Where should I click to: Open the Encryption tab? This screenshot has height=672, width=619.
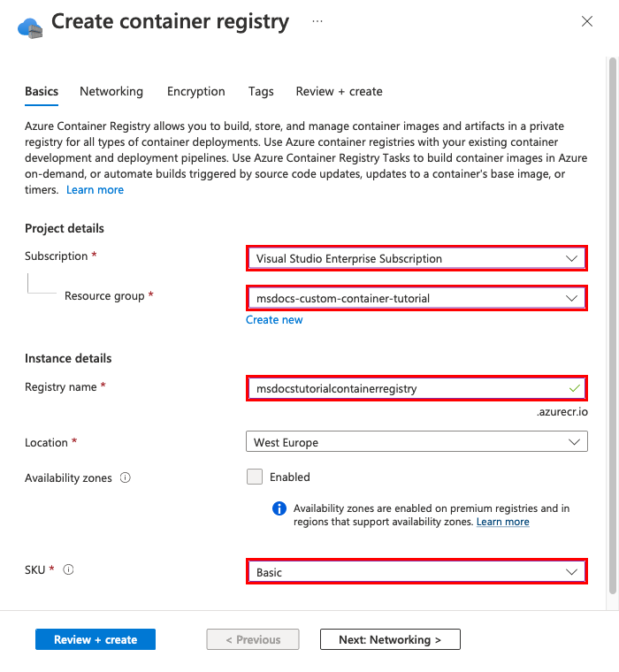point(196,91)
